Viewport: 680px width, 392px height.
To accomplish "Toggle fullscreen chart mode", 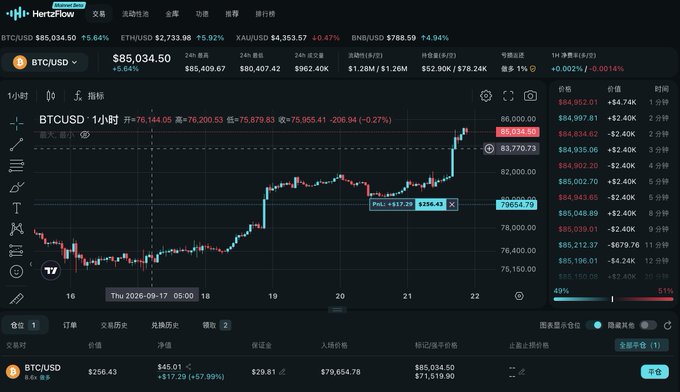I will tap(508, 96).
